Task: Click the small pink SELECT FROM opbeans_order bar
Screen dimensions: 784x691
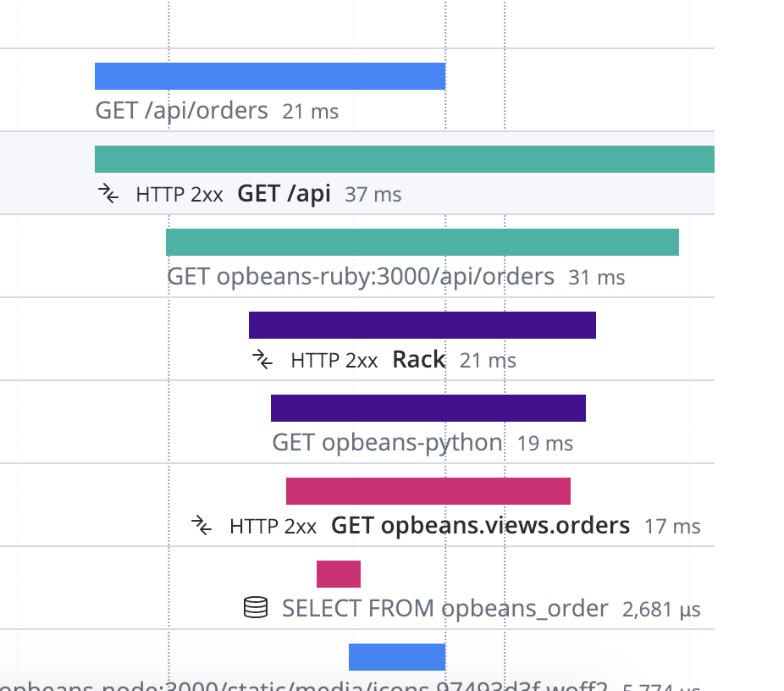Action: tap(339, 573)
